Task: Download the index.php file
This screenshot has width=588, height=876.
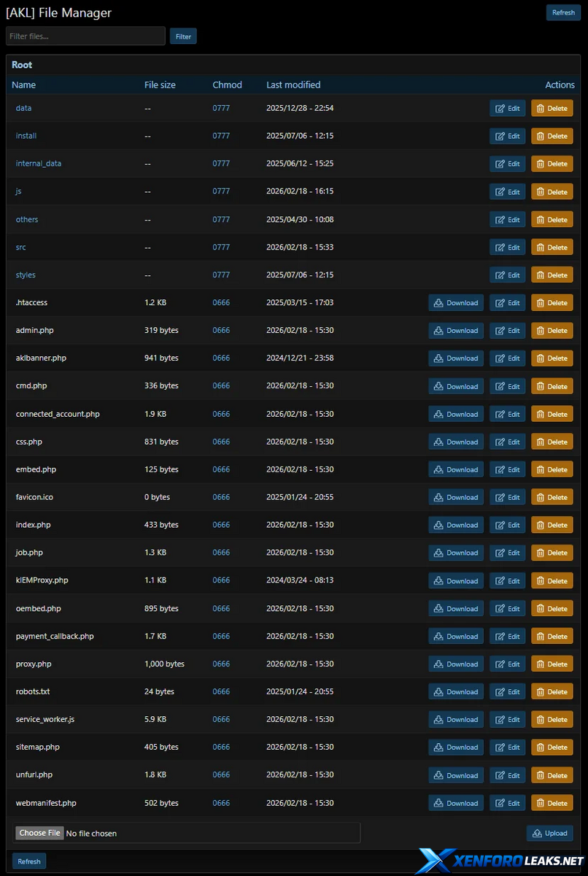Action: click(x=455, y=525)
